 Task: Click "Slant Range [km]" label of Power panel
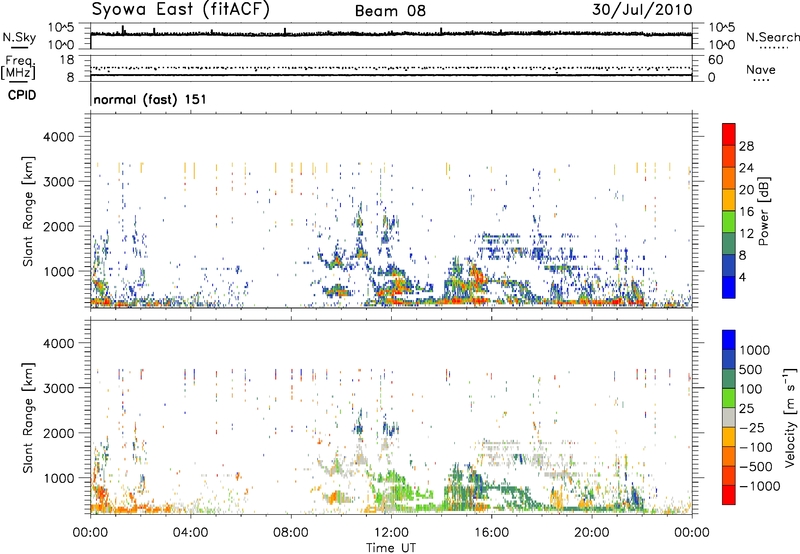[x=28, y=211]
